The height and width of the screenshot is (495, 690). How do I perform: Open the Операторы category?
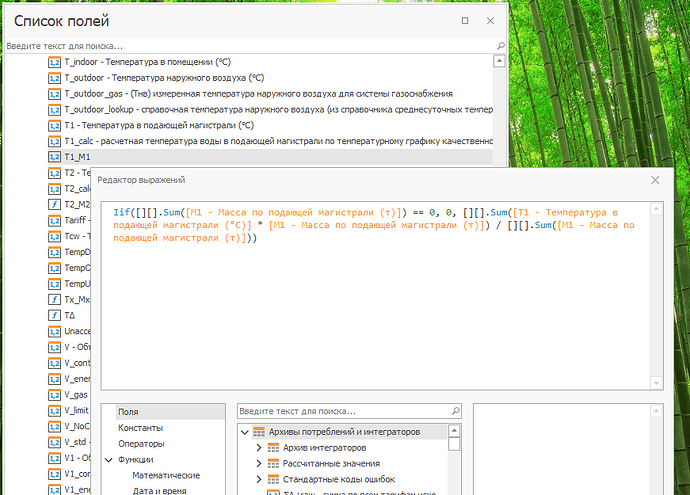(141, 444)
